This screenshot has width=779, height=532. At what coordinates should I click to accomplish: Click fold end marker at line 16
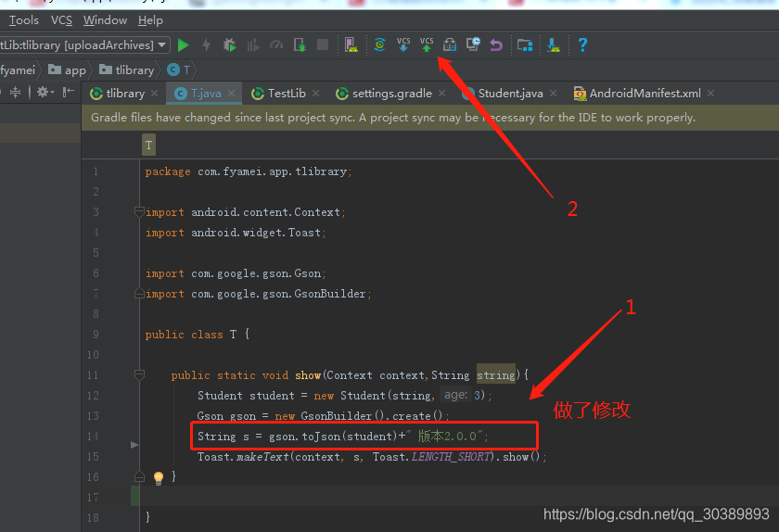(x=139, y=477)
